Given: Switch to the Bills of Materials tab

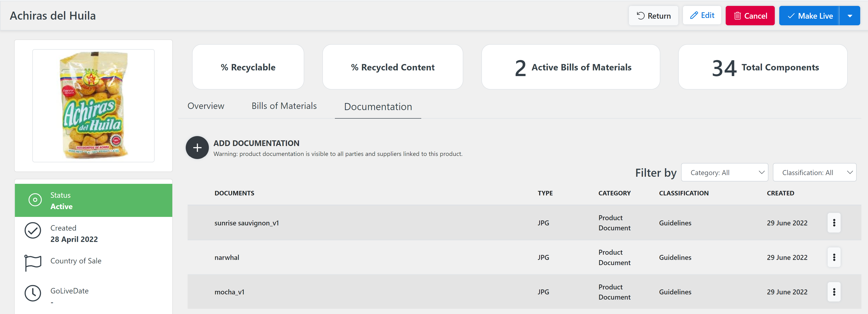Looking at the screenshot, I should 284,106.
